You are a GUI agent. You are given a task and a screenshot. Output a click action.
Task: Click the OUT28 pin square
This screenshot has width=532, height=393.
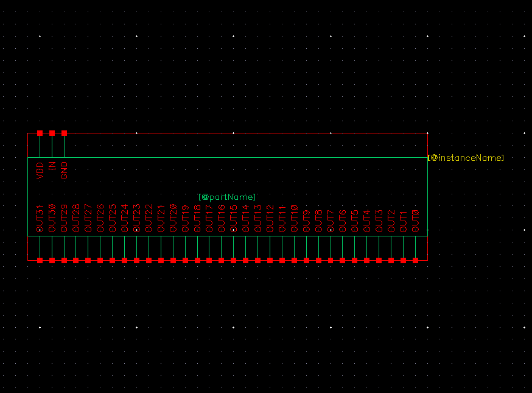pyautogui.click(x=76, y=260)
